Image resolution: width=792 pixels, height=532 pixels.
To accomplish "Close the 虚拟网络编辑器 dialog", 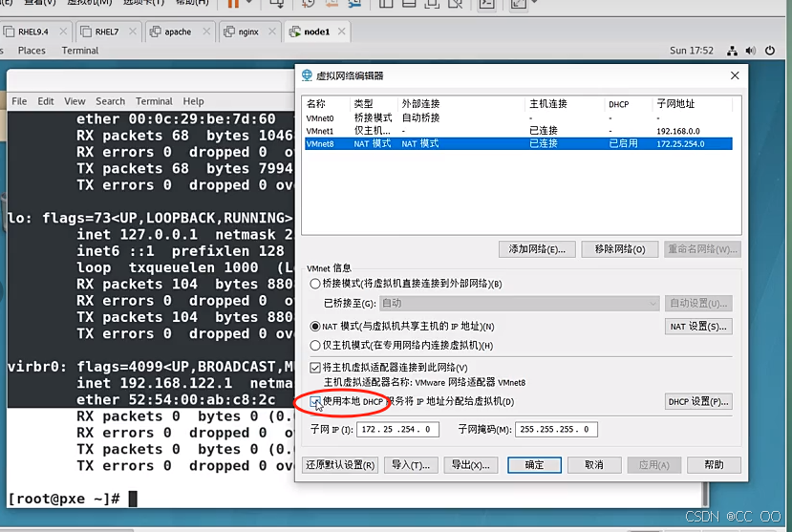I will point(735,75).
